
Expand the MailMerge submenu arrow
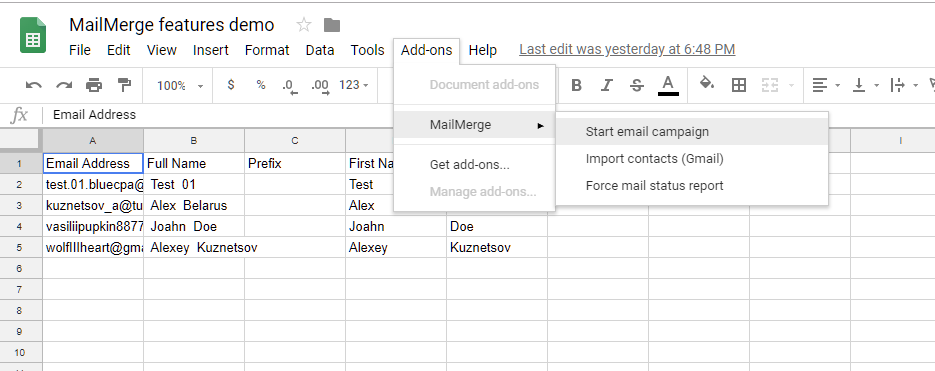click(540, 125)
